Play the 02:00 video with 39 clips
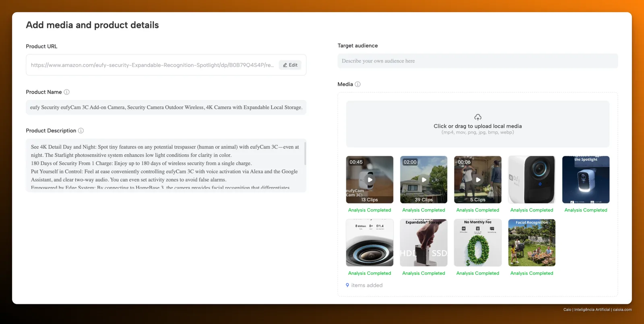Image resolution: width=644 pixels, height=324 pixels. pos(424,180)
